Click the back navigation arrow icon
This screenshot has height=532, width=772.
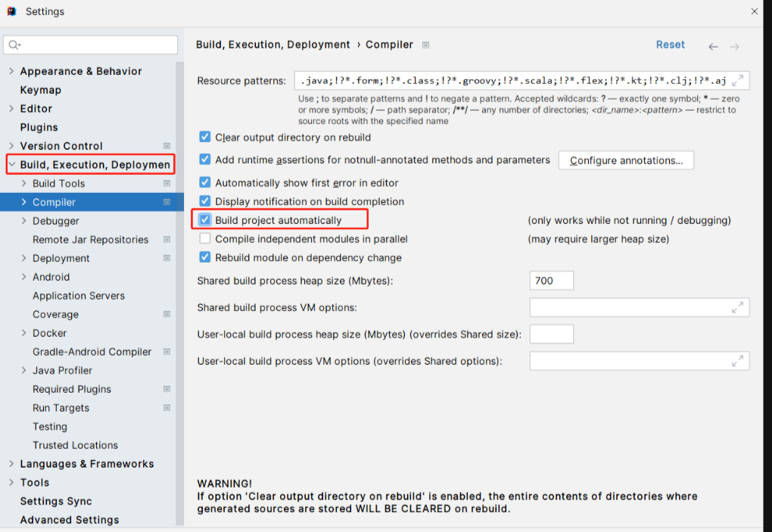click(x=713, y=46)
